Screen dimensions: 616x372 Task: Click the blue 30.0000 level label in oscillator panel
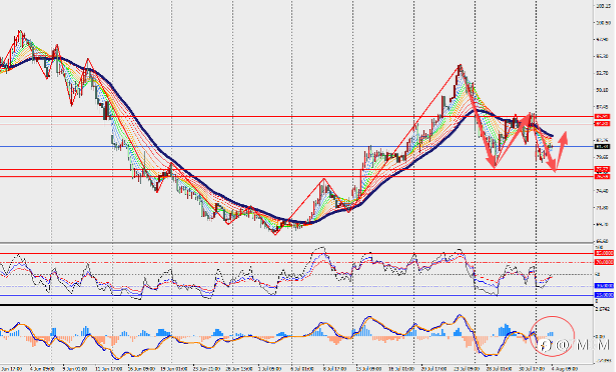(x=604, y=286)
